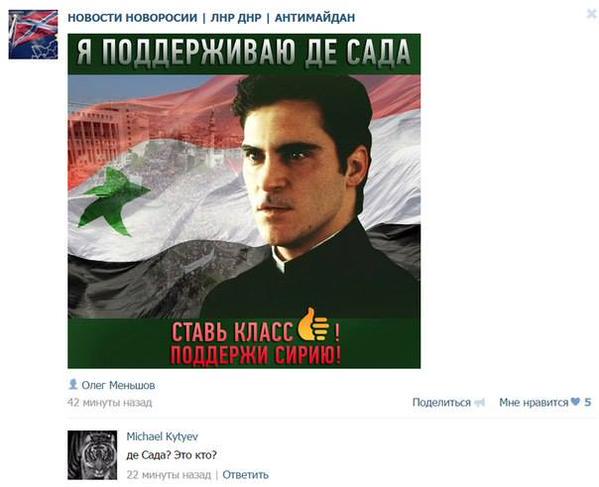The image size is (599, 487).
Task: Select the comment text де Сада? Это кто?
Action: 172,455
